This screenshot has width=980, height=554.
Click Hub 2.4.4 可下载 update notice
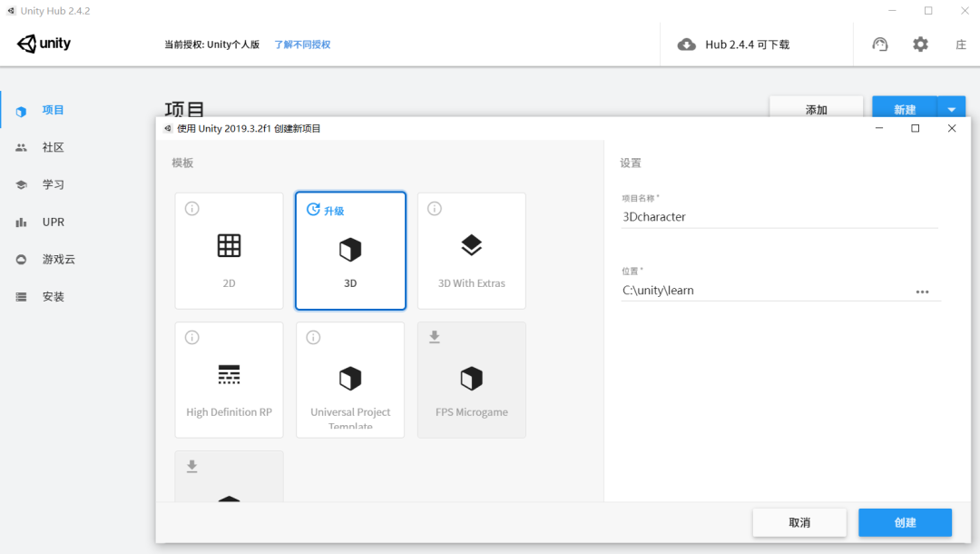pyautogui.click(x=747, y=45)
